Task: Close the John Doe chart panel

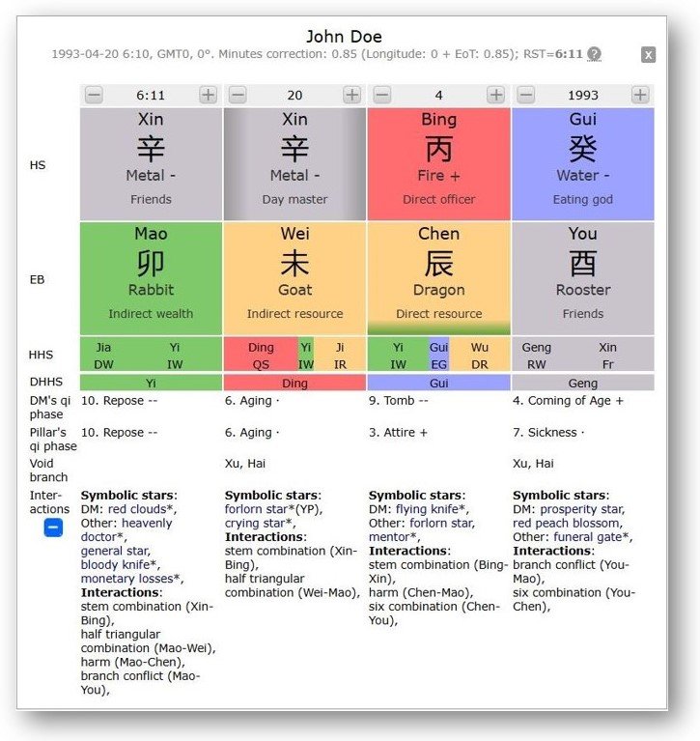Action: point(648,55)
